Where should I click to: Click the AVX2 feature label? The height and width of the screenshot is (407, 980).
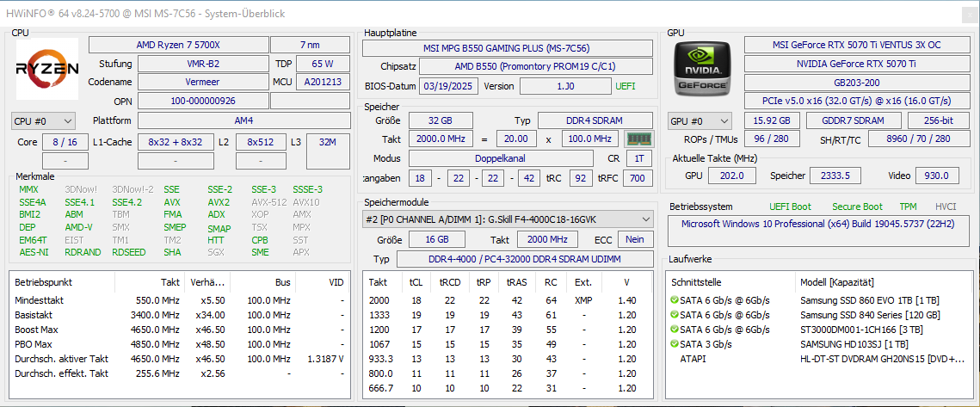tap(219, 202)
